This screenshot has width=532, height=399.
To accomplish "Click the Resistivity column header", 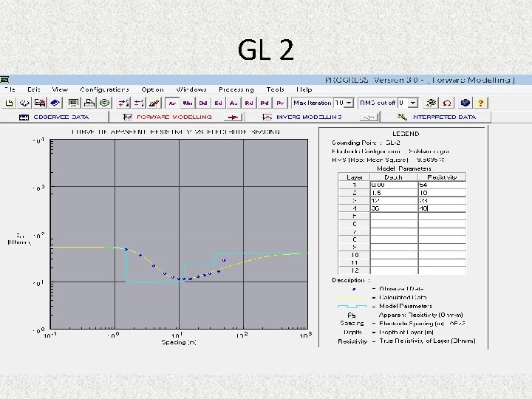I will (442, 177).
